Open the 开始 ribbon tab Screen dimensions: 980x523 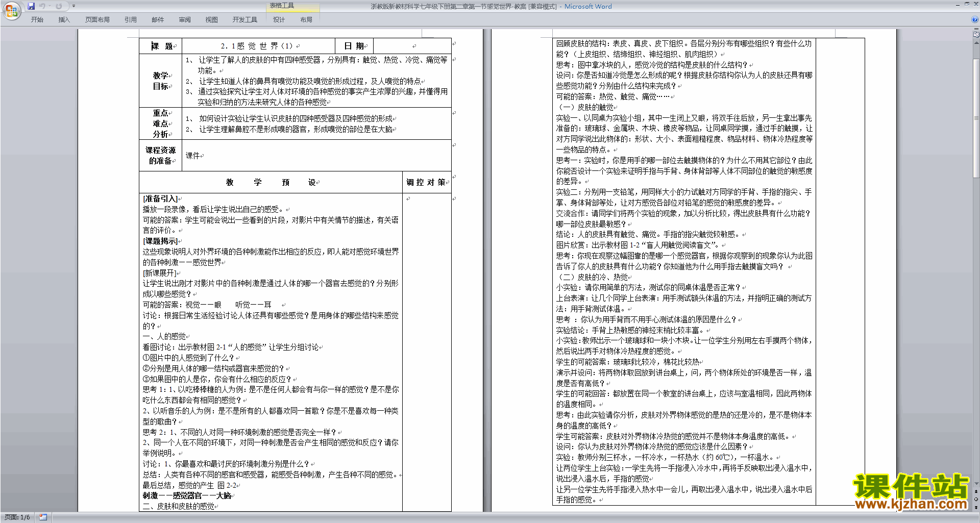point(37,20)
